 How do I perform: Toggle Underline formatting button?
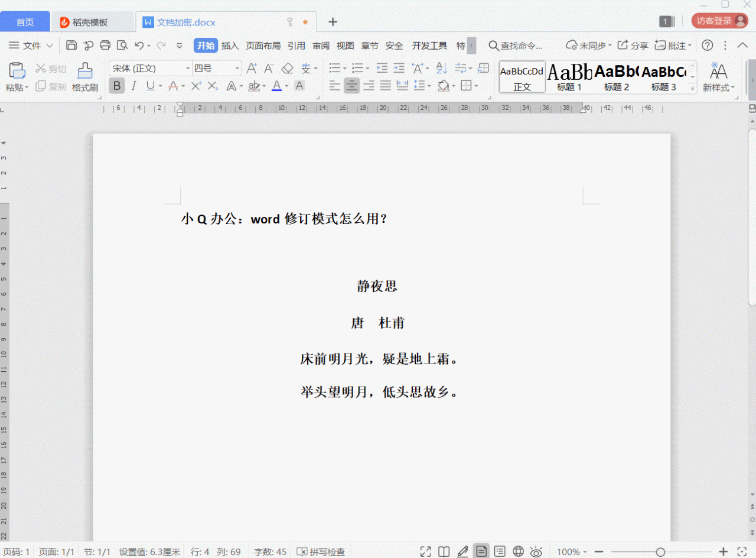(150, 86)
